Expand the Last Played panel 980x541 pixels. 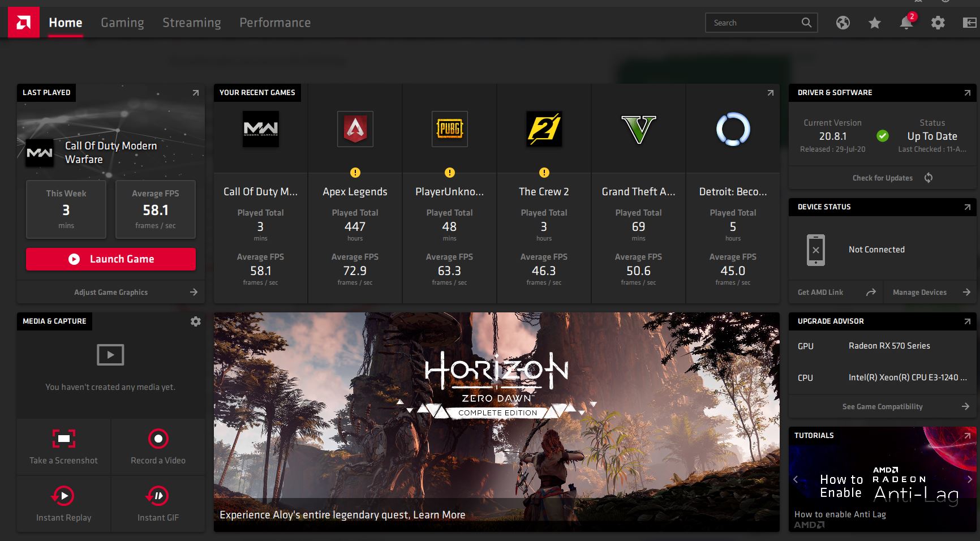196,93
